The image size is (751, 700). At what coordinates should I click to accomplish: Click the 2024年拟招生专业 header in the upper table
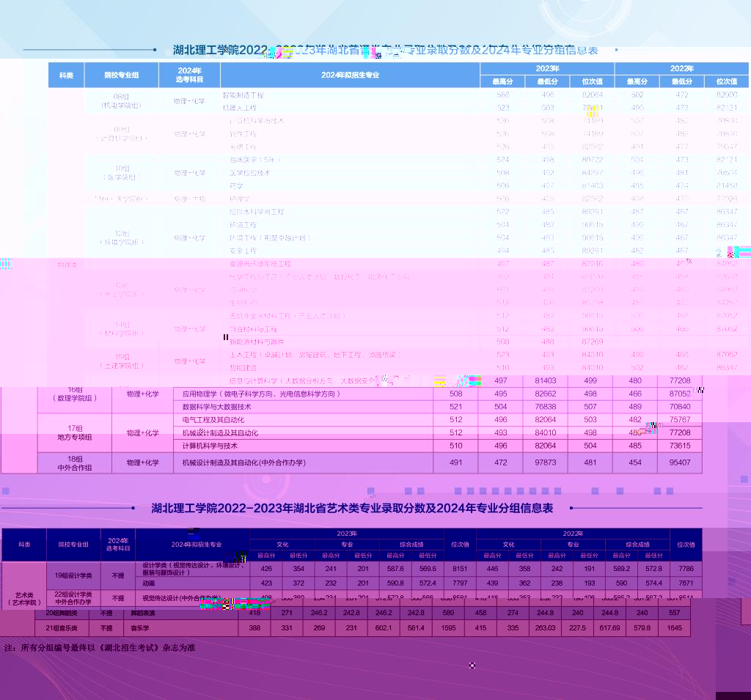coord(350,75)
